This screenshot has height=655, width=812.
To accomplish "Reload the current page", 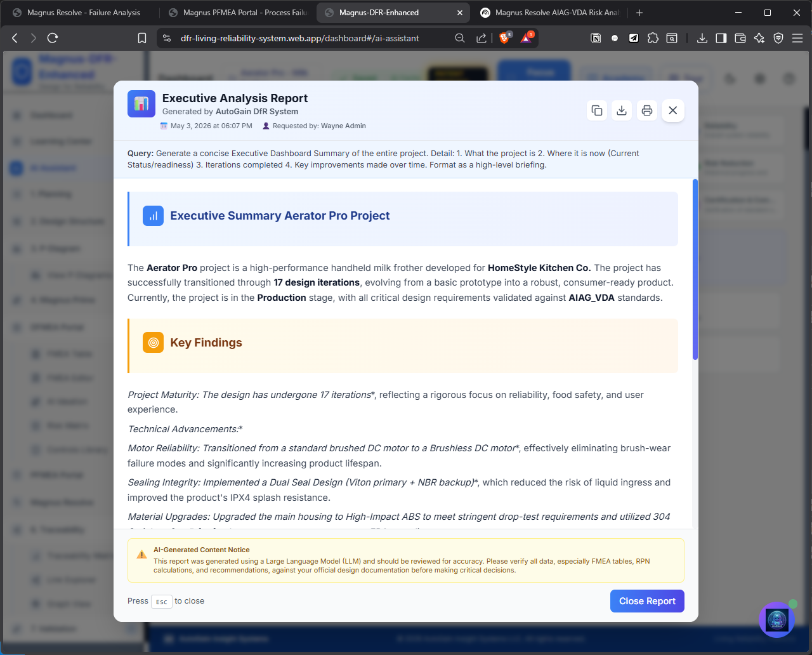I will click(x=53, y=38).
